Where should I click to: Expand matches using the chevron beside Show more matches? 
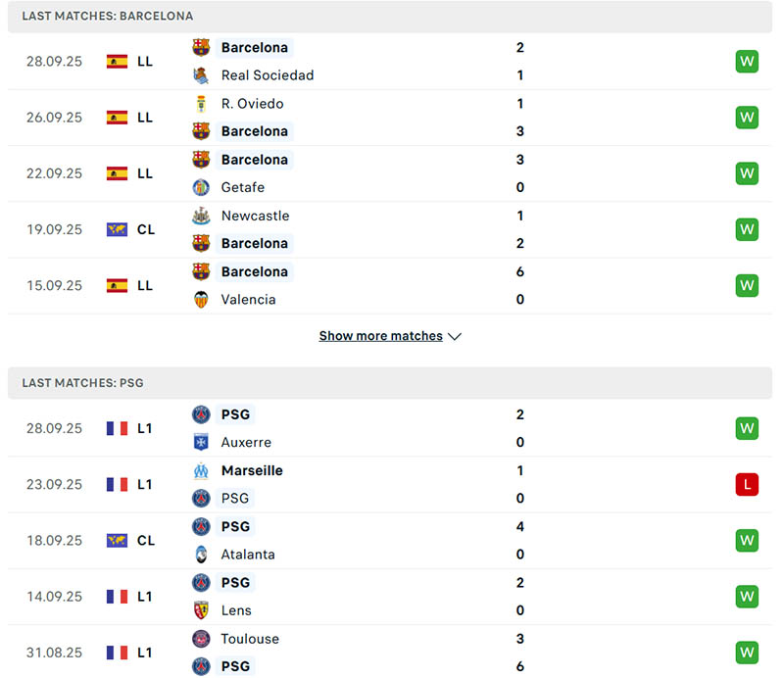[455, 335]
